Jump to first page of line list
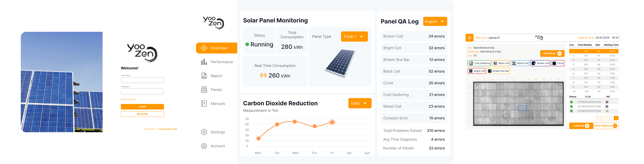644x164 pixels. (x=598, y=118)
